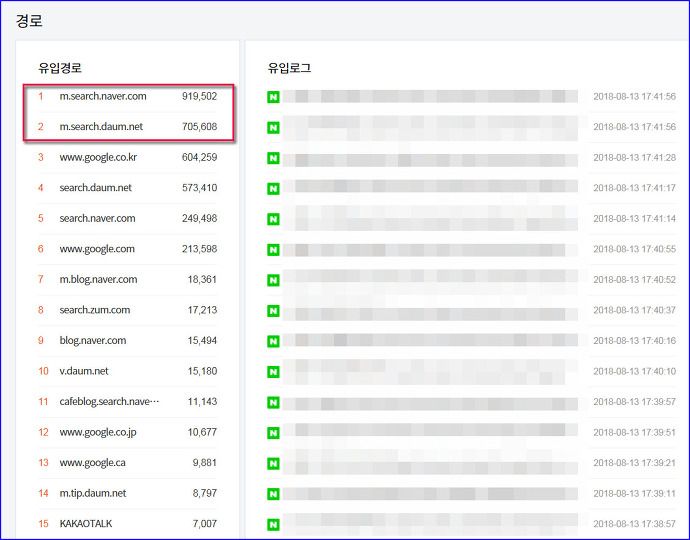
Task: Click Naver icon beside the 17:39:57 log entry
Action: pyautogui.click(x=273, y=402)
